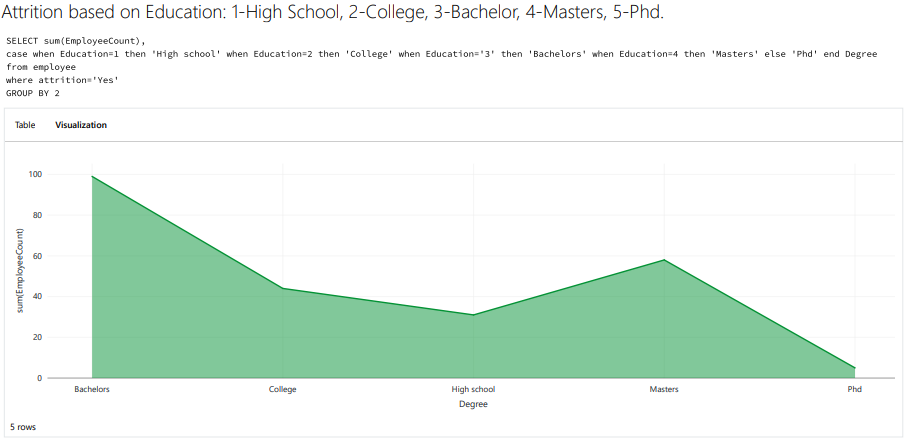Screen dimensions: 914x438
Task: Click the SELECT sum(EmployeeCount) query line
Action: pyautogui.click(x=76, y=40)
